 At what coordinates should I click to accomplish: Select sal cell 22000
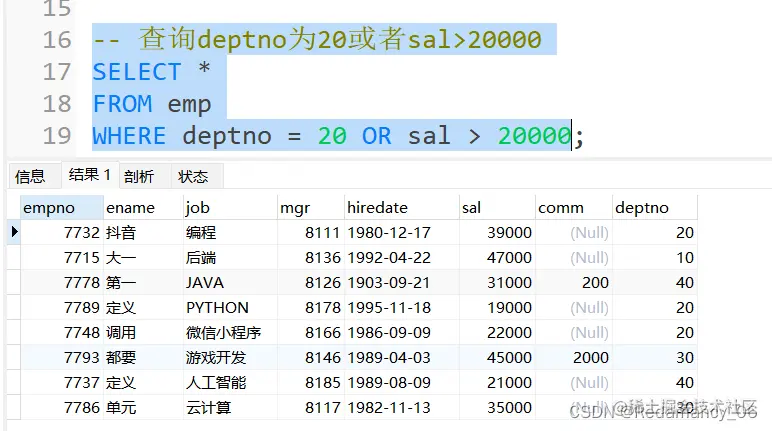coord(497,333)
